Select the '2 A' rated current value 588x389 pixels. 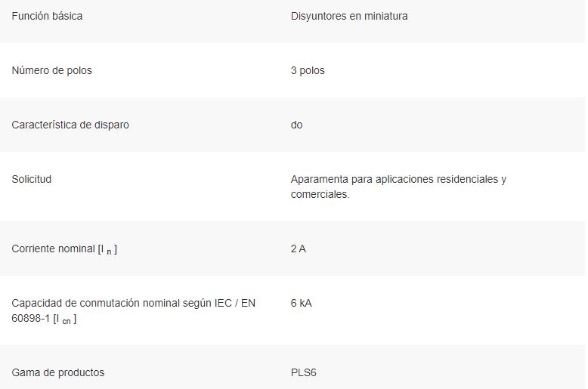click(x=298, y=249)
